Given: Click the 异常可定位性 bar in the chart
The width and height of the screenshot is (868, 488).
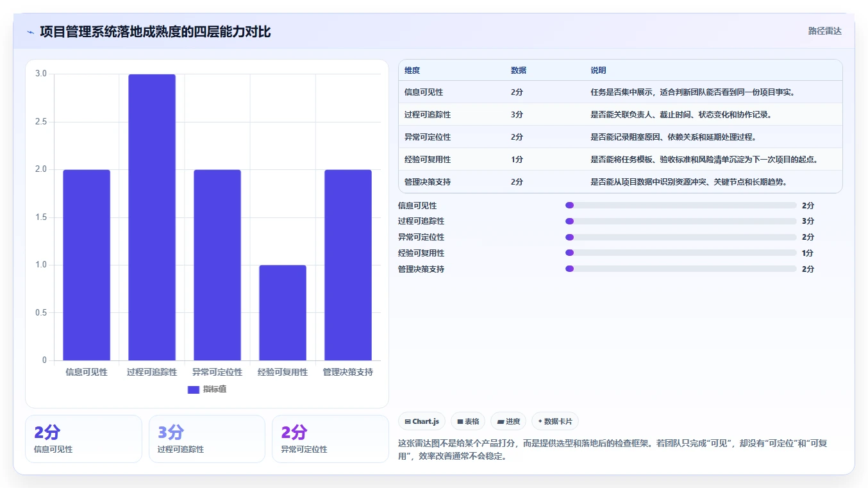Looking at the screenshot, I should [x=217, y=265].
